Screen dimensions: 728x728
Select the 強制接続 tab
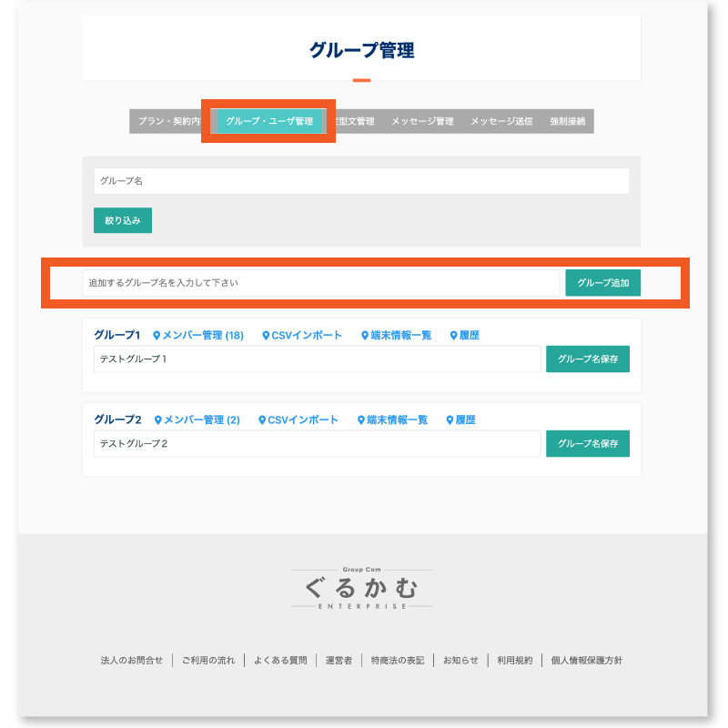[x=568, y=120]
